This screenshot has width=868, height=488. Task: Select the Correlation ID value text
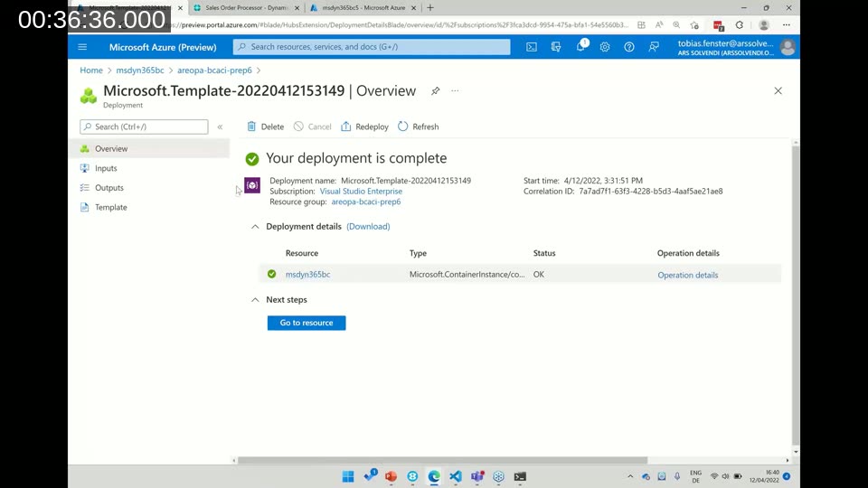click(650, 192)
